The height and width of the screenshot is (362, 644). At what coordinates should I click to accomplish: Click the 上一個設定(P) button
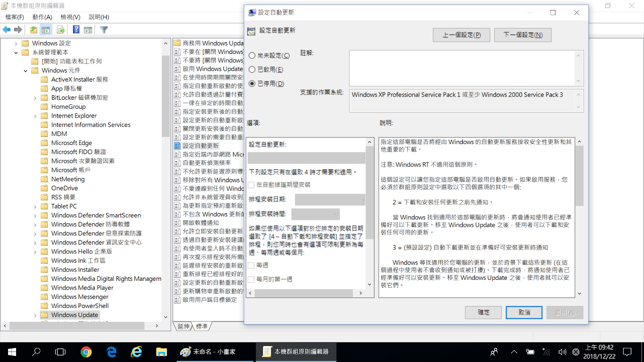[461, 35]
